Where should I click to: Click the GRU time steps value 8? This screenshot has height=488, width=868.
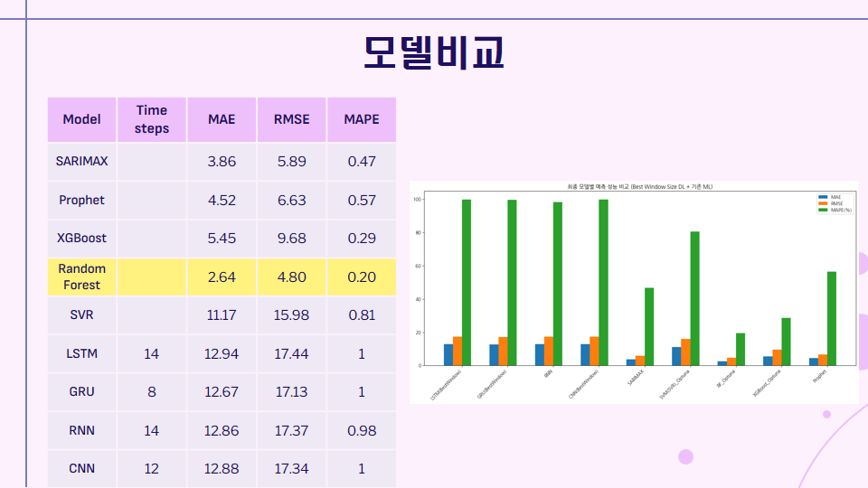[x=152, y=392]
